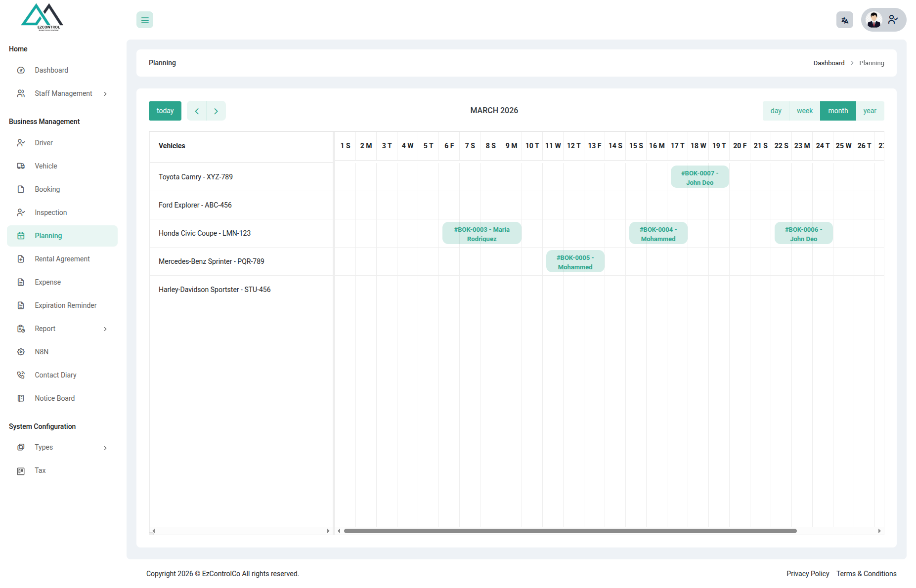Click the Contact Diary phone icon

(21, 375)
